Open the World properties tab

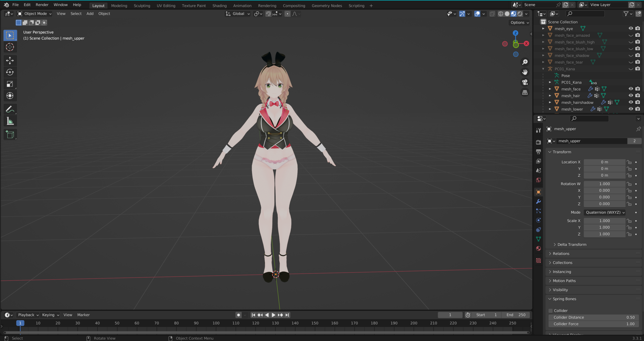[x=538, y=180]
